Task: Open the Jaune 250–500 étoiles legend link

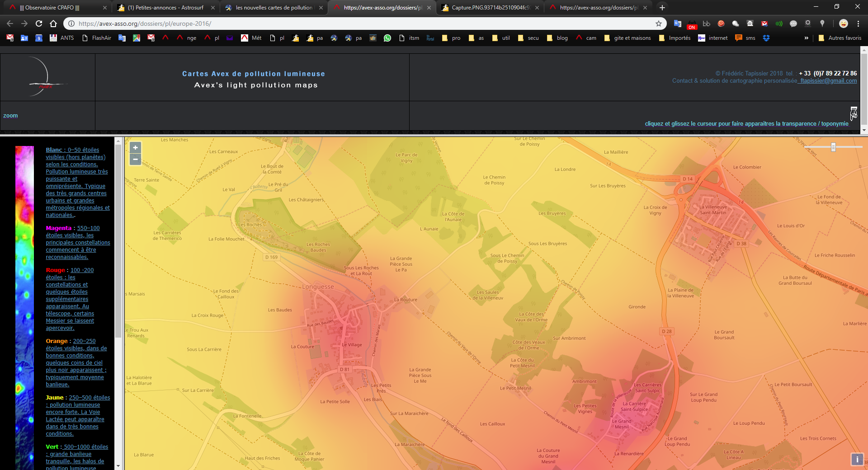Action: click(78, 416)
